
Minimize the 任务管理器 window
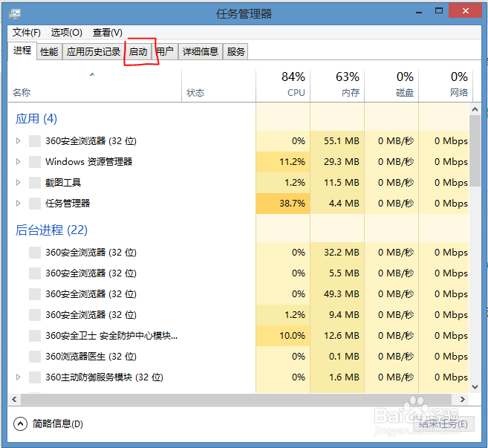click(x=419, y=12)
